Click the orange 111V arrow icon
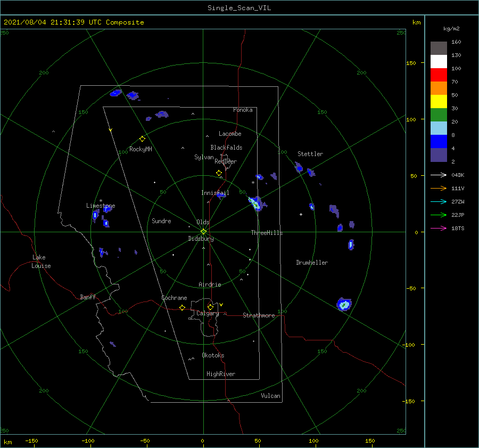Viewport: 479px width, 448px height. point(439,189)
